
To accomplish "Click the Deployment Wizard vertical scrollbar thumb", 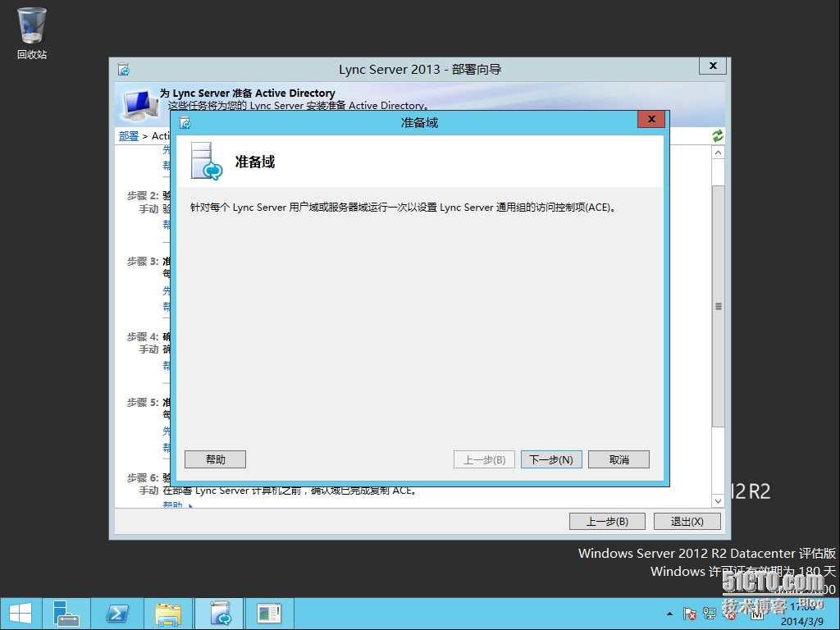I will (719, 307).
